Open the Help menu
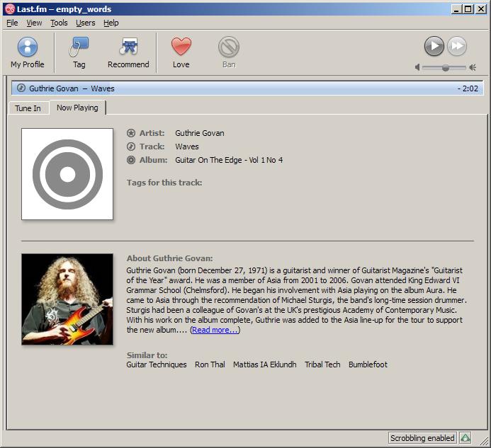Viewport: 491px width, 448px height. 111,23
